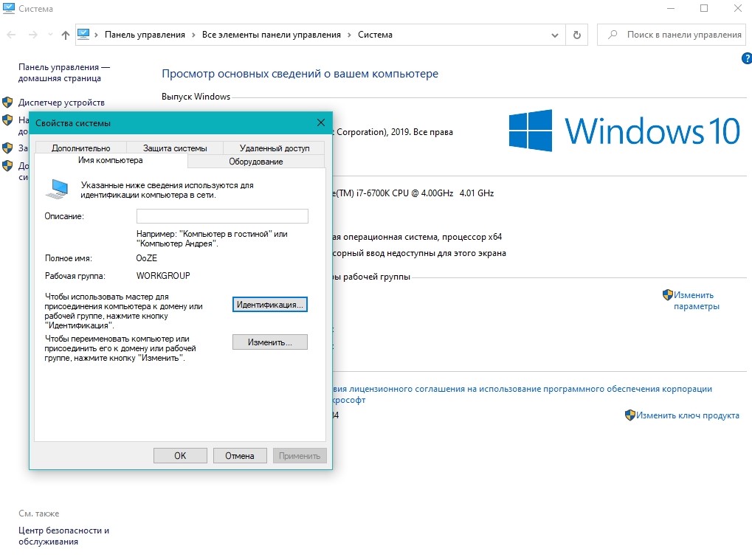Switch to 'Удаленный доступ' tab
The image size is (752, 560).
(275, 148)
